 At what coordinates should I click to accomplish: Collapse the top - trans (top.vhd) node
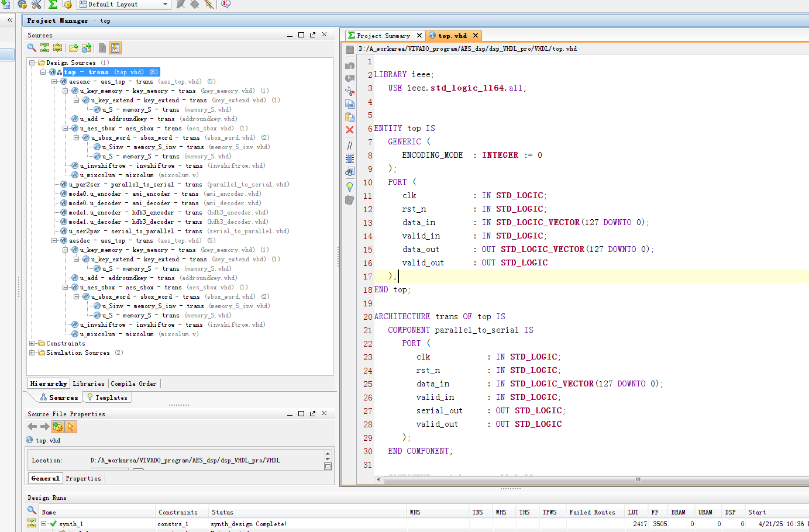[43, 72]
